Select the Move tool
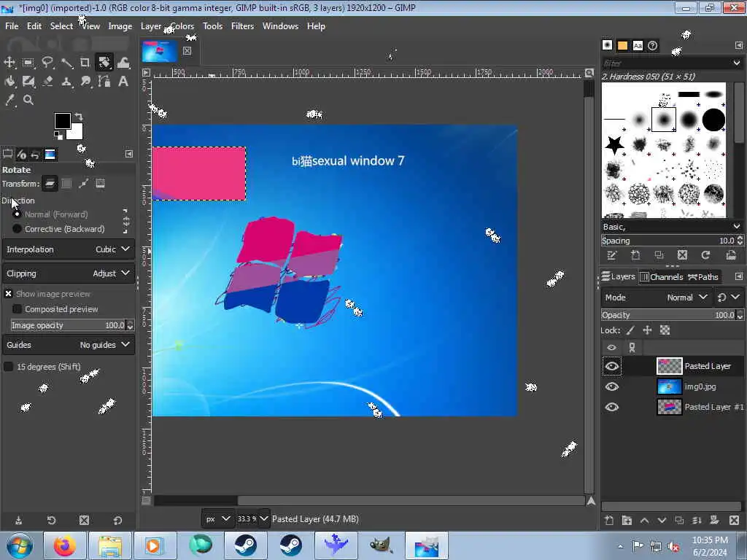The width and height of the screenshot is (747, 560). click(x=9, y=63)
